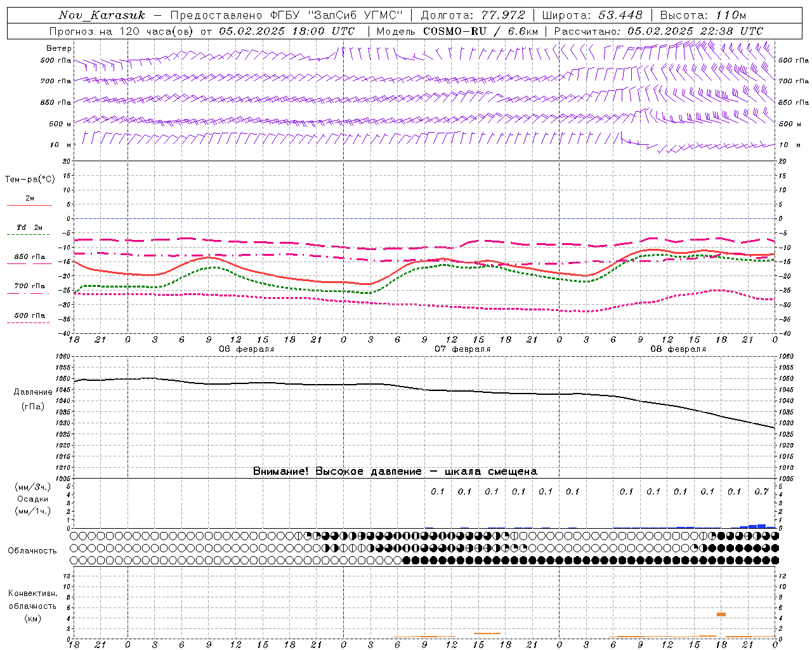Select the Давление pressure panel label
Viewport: 812px width, 650px height.
[33, 392]
